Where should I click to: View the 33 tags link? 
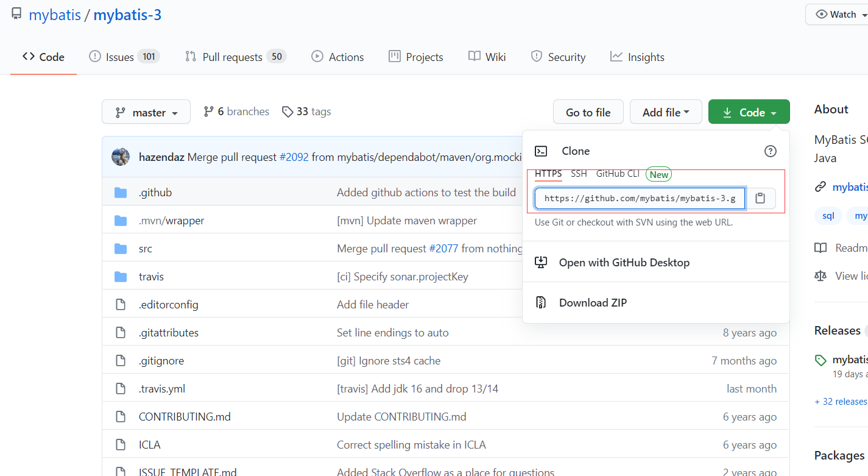(x=306, y=112)
